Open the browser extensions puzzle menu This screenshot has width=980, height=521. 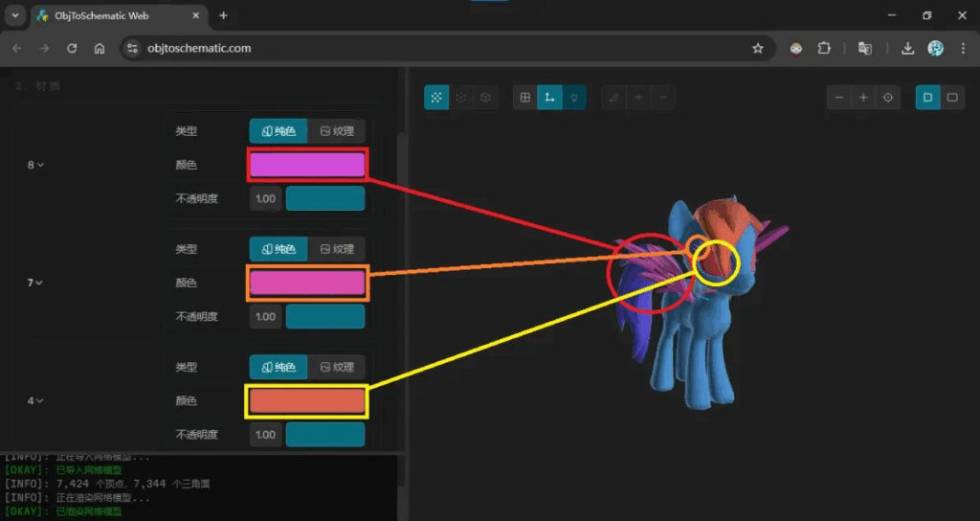[x=824, y=48]
